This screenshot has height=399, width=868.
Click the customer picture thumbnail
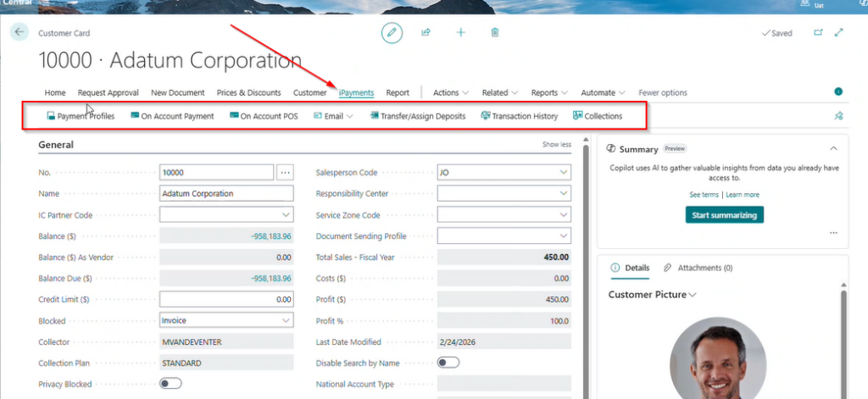pos(718,360)
